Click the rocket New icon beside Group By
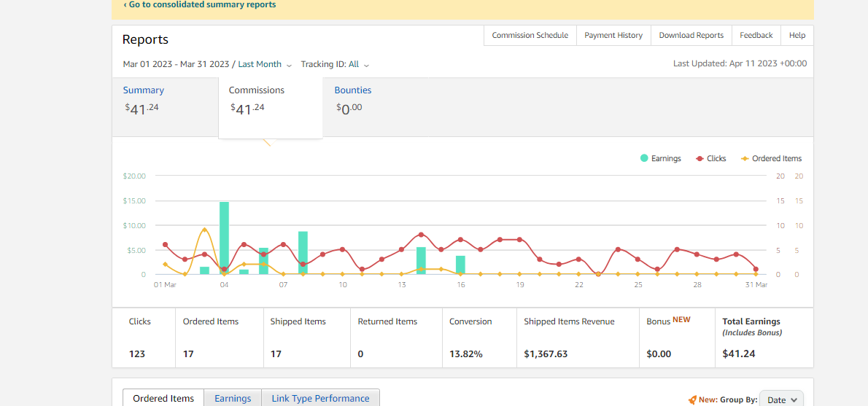This screenshot has height=406, width=868. 692,400
